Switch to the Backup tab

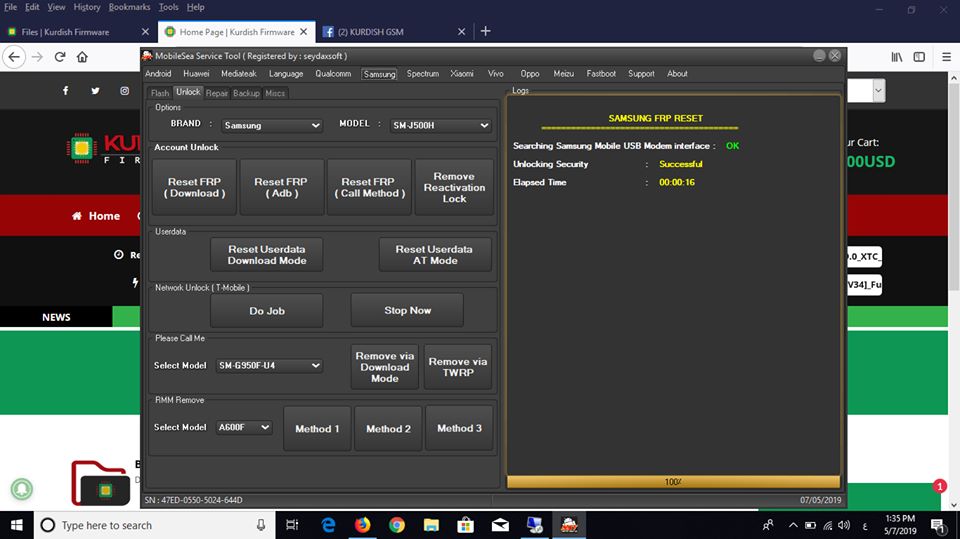point(246,93)
